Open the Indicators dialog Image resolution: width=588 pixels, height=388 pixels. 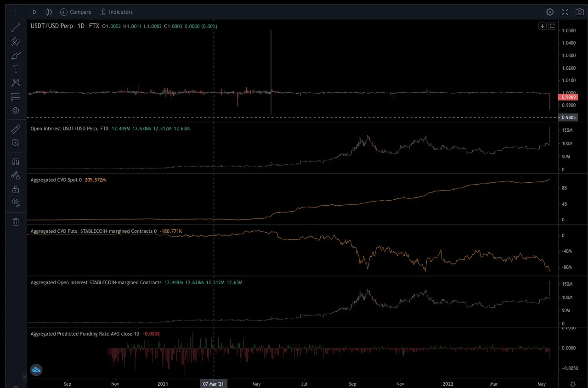click(x=116, y=12)
